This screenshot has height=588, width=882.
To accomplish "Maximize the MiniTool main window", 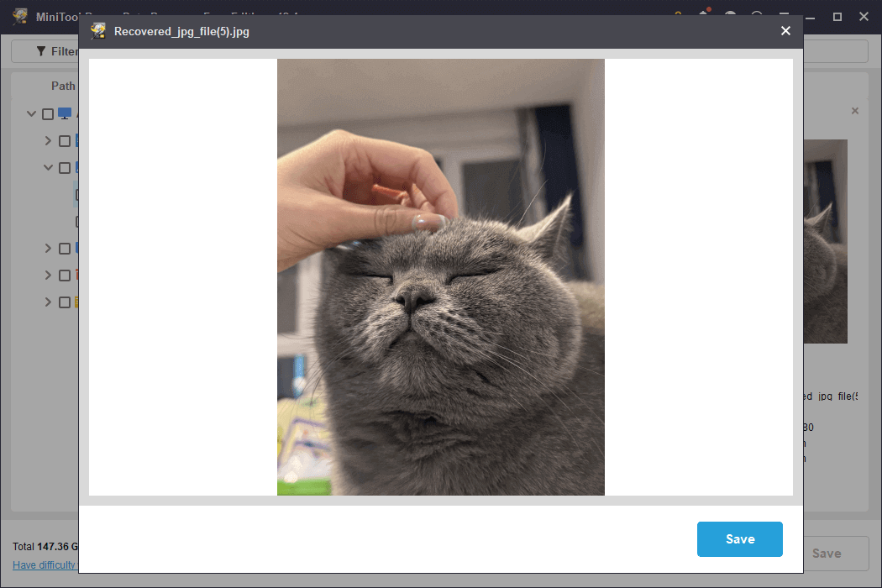I will [x=837, y=17].
